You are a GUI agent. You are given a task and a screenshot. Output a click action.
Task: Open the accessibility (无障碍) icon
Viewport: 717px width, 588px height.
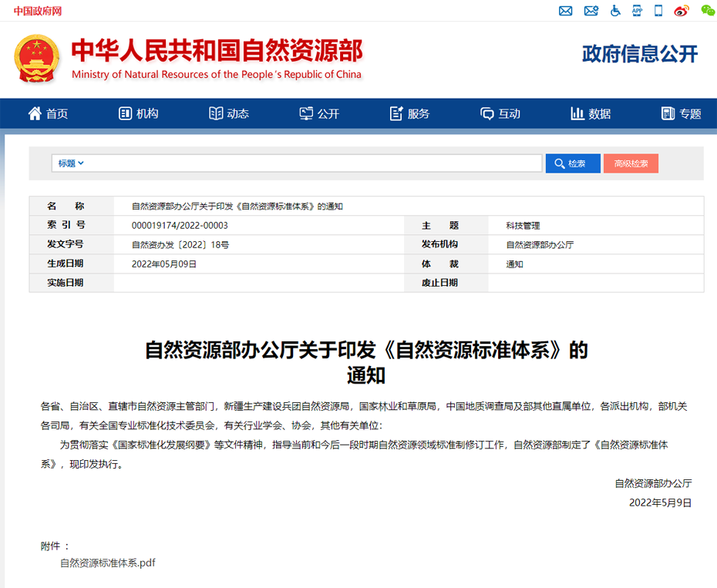click(614, 11)
